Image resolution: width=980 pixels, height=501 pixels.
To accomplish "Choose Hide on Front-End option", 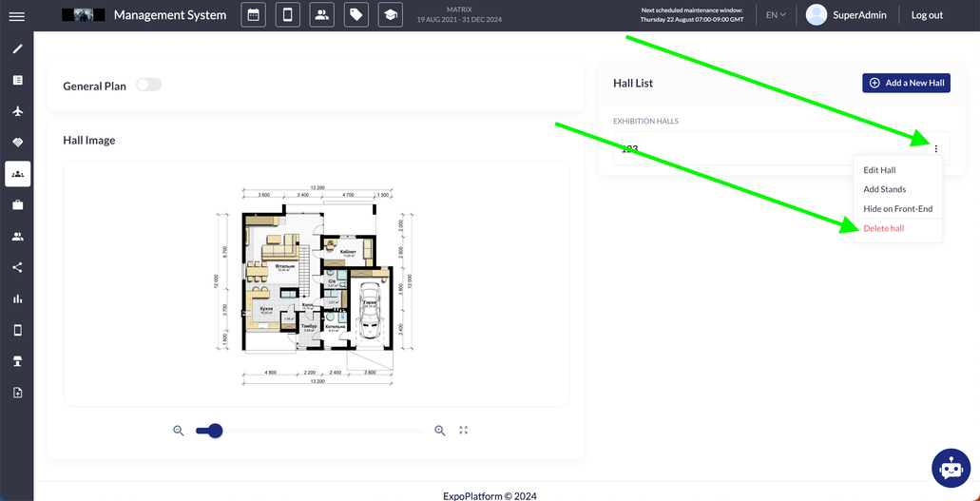I will tap(897, 209).
